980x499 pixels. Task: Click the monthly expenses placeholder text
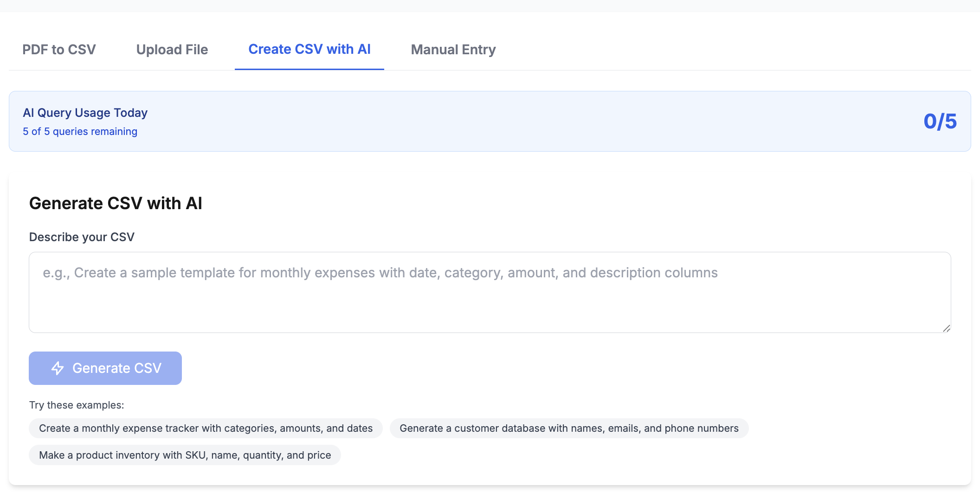pos(380,273)
